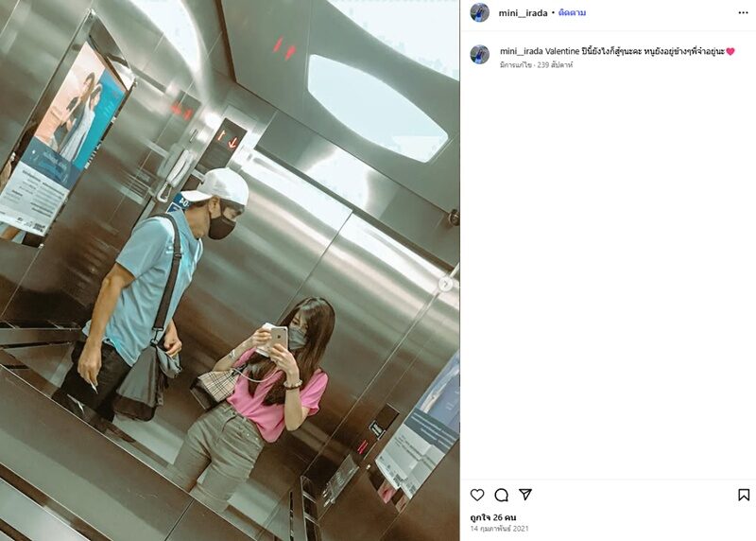Image resolution: width=756 pixels, height=541 pixels.
Task: Open the profile avatar in post header
Action: point(480,12)
